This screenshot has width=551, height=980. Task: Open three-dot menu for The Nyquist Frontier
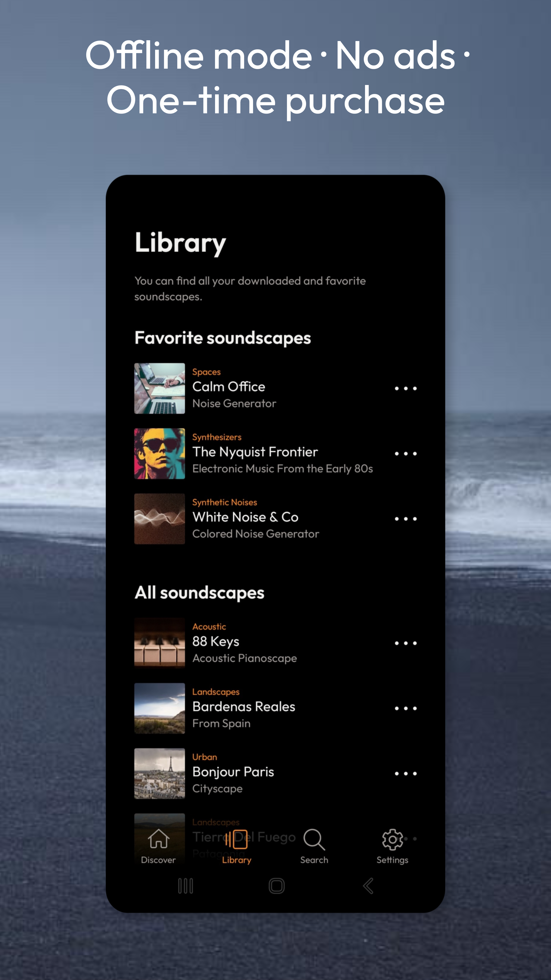point(406,454)
